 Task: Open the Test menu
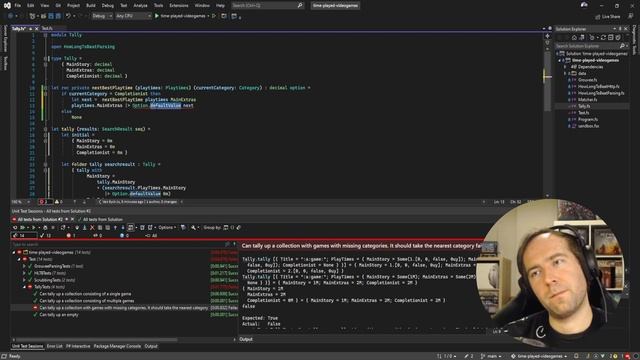(x=124, y=6)
